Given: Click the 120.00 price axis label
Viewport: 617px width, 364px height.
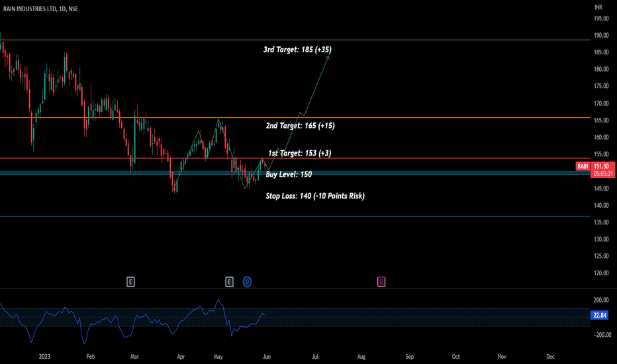Looking at the screenshot, I should [601, 273].
